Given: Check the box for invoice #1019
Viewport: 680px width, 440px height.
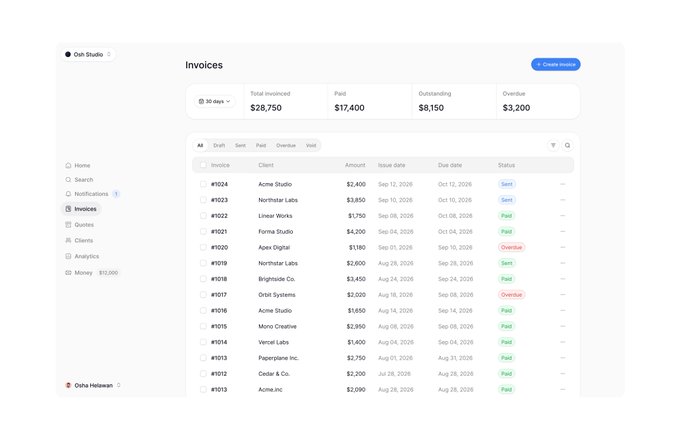Looking at the screenshot, I should (203, 263).
